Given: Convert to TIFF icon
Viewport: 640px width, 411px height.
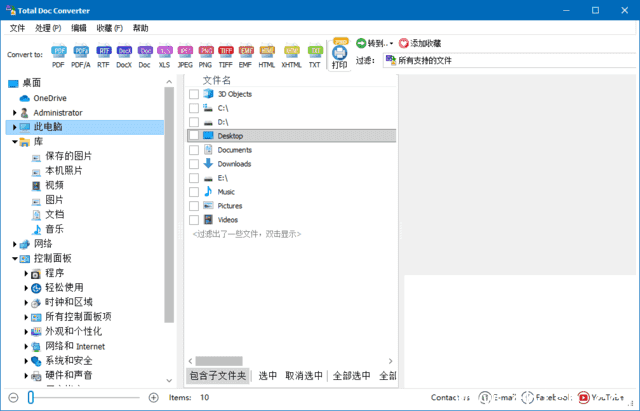Looking at the screenshot, I should 225,56.
